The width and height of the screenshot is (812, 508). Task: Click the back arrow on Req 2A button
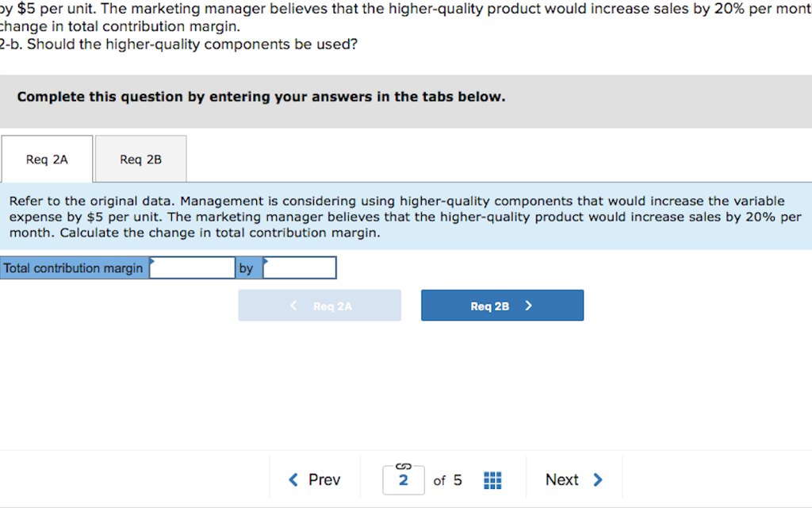click(x=293, y=305)
